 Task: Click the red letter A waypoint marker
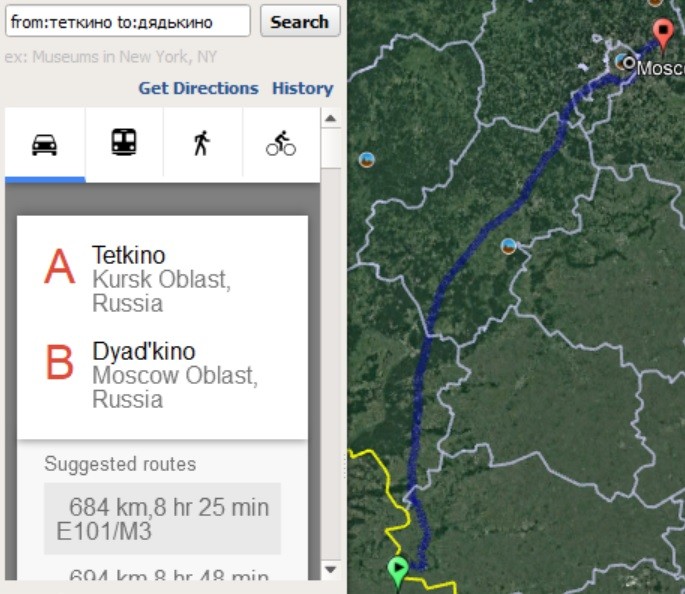(60, 267)
